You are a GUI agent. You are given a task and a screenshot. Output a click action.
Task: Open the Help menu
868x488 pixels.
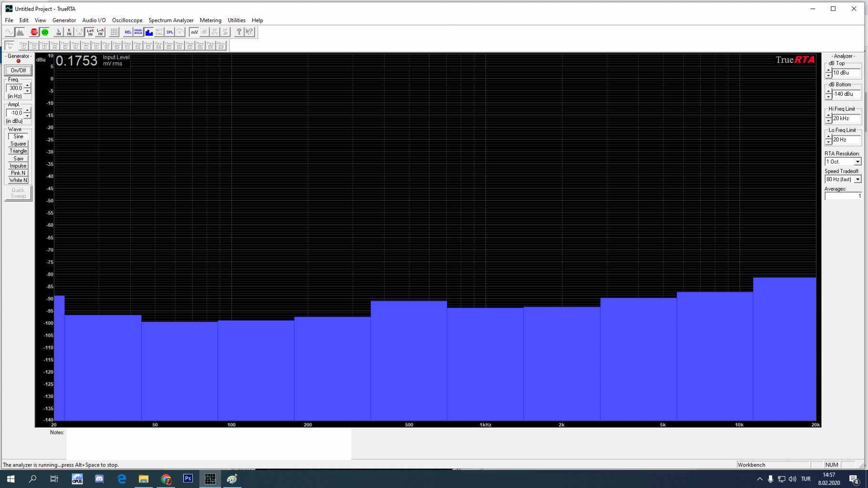coord(257,20)
